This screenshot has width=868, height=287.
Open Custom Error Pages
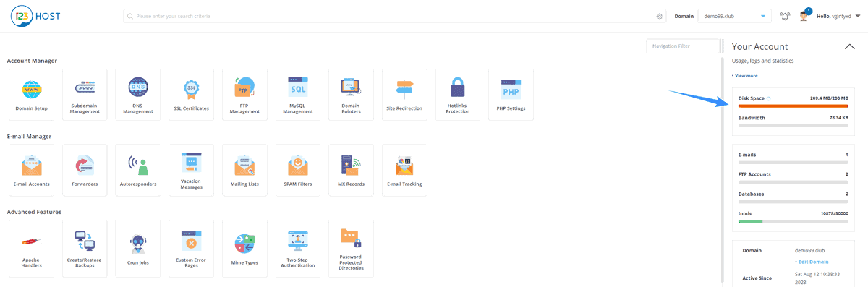pos(192,249)
